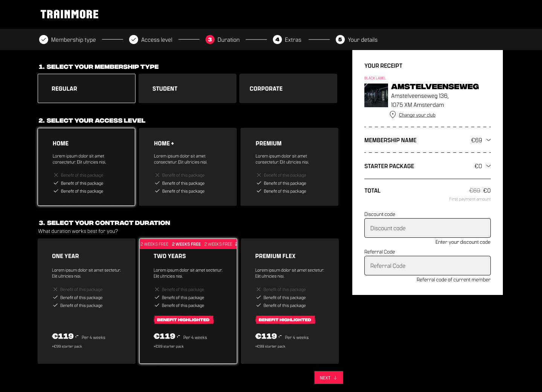The height and width of the screenshot is (392, 542).
Task: Focus the Discount code input field
Action: coord(428,228)
